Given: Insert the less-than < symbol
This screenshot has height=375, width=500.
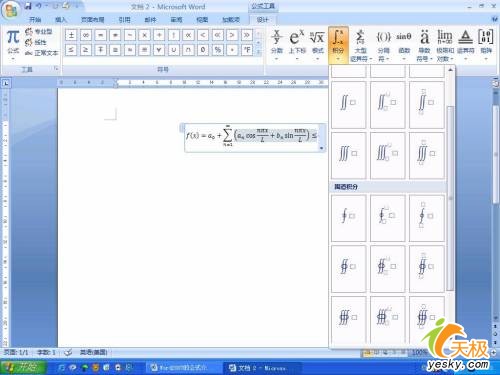Looking at the screenshot, I should pos(203,35).
